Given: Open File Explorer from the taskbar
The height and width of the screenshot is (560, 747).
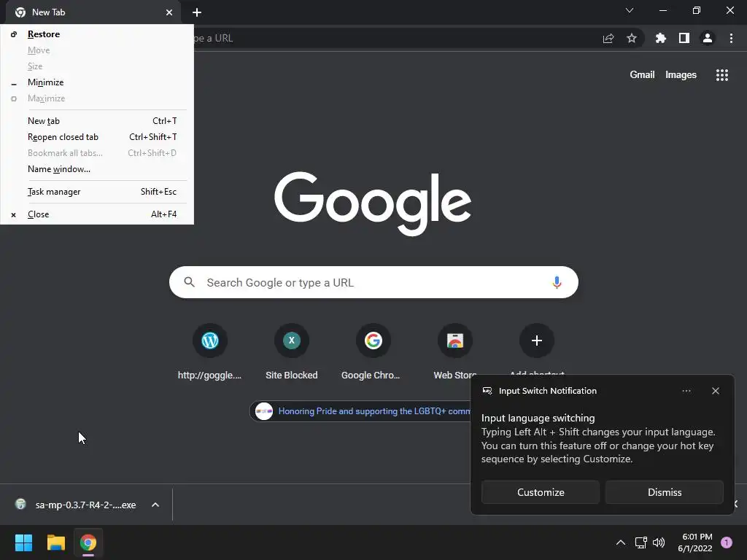Looking at the screenshot, I should (x=55, y=542).
